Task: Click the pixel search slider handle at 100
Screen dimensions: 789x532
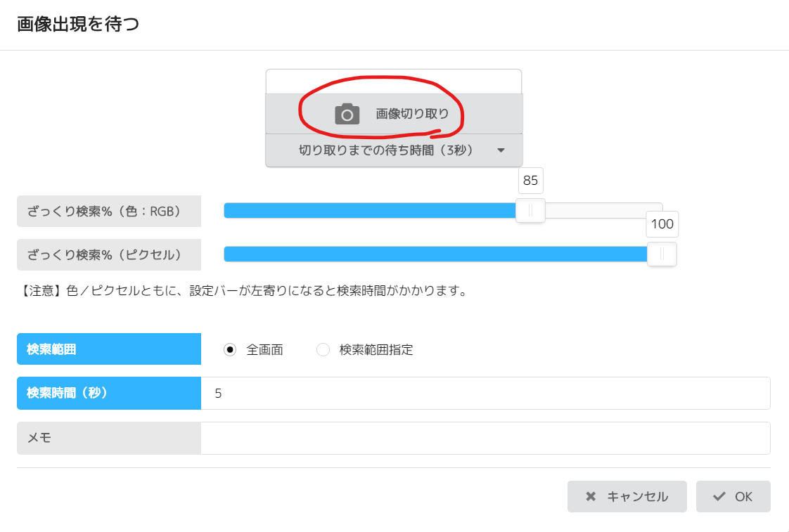Action: (662, 254)
